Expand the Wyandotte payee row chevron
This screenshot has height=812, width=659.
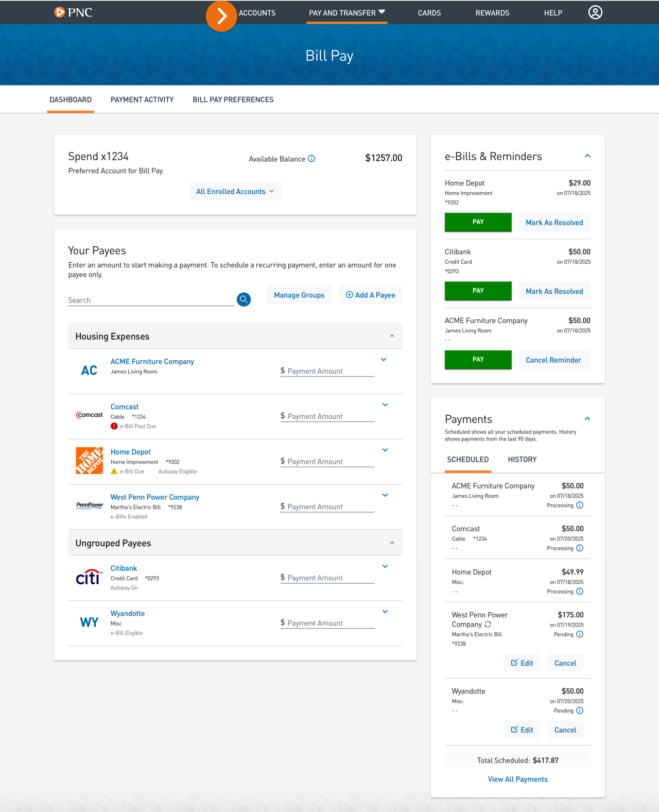[385, 612]
